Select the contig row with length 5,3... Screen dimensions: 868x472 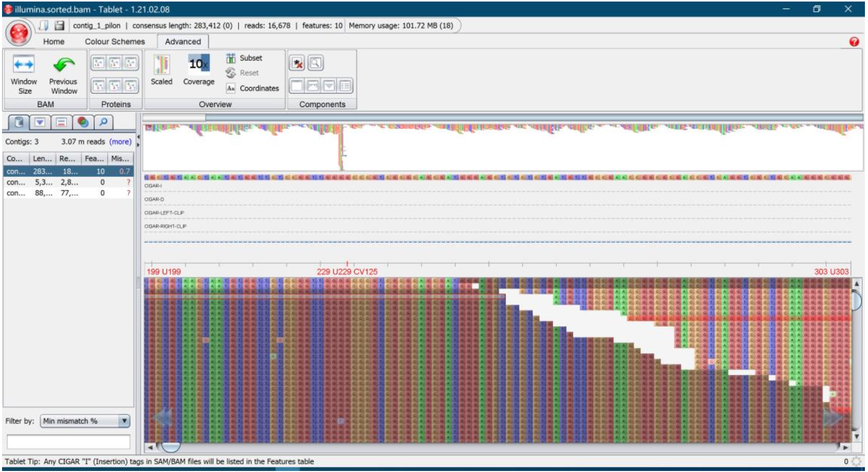click(x=69, y=182)
